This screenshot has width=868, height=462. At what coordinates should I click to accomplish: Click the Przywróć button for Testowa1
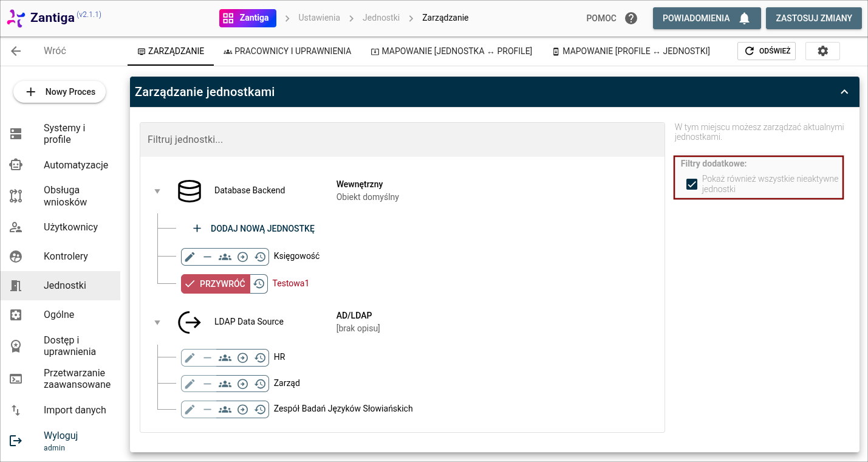216,284
